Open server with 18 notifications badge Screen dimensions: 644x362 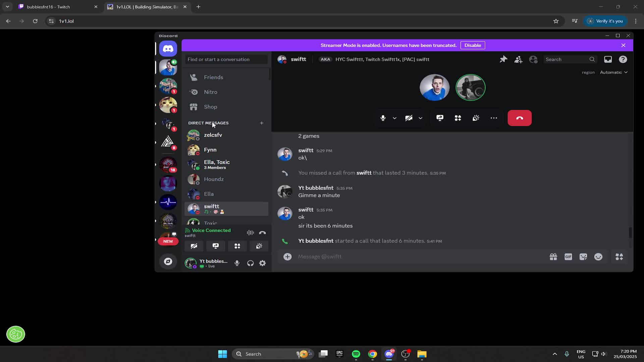(x=168, y=165)
